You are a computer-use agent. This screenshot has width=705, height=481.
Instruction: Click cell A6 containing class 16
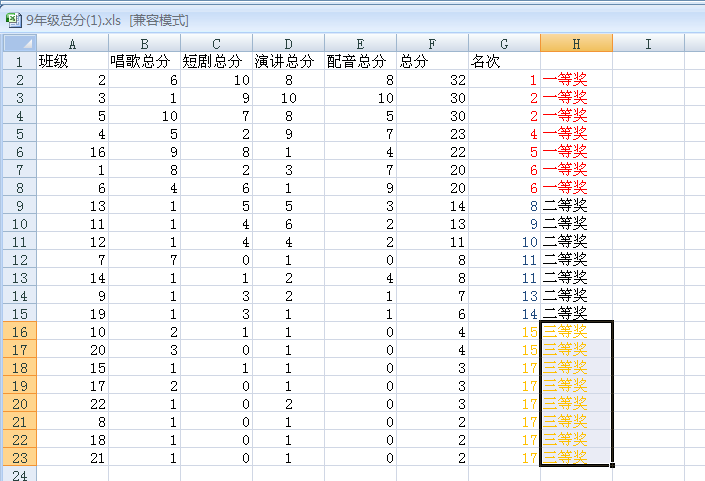pyautogui.click(x=72, y=151)
